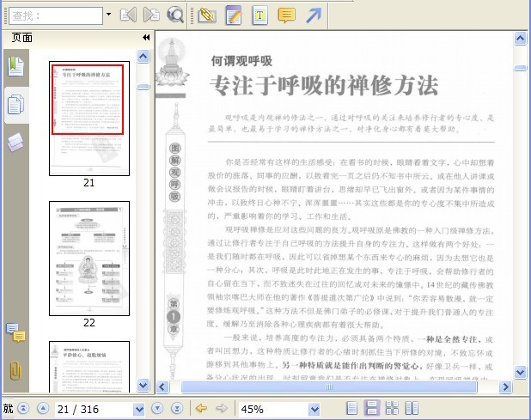
Task: Select the Arrow drawing tool
Action: 314,15
